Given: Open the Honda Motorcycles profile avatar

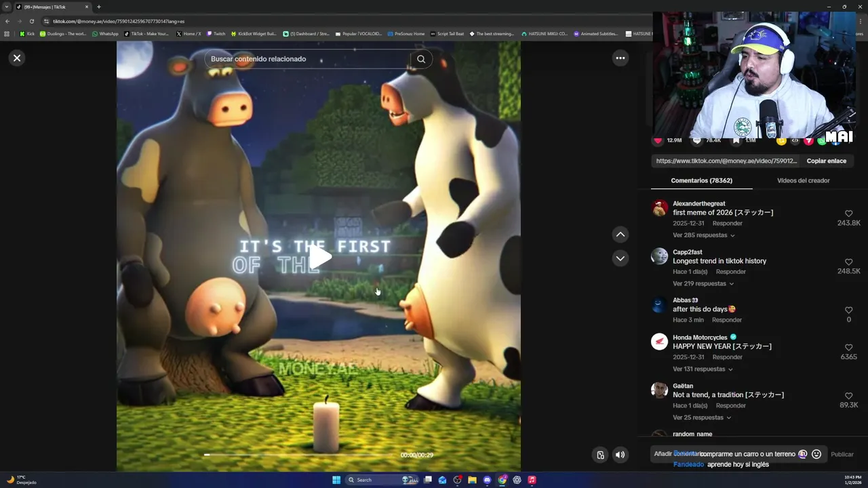Looking at the screenshot, I should coord(659,342).
